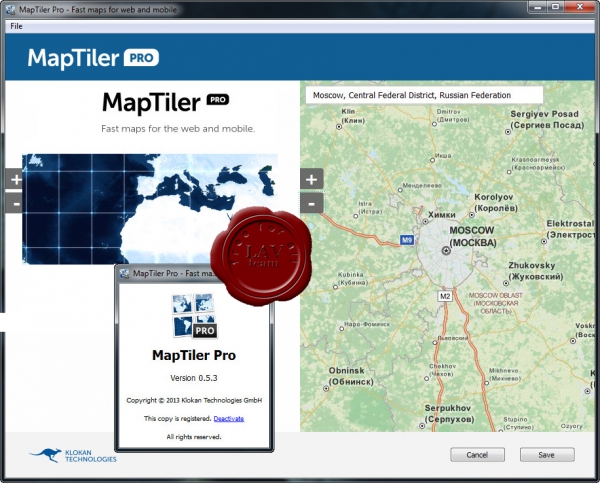The height and width of the screenshot is (483, 600).
Task: Click 'Copyright © 2013 Klokan Technologies GmbH' text
Action: click(x=194, y=400)
